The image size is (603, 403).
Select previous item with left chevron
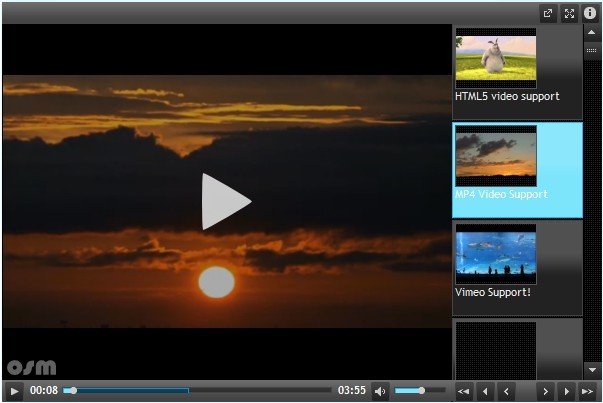pos(506,391)
